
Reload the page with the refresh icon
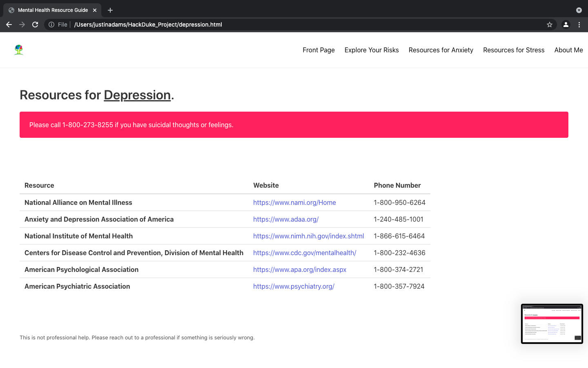coord(35,25)
